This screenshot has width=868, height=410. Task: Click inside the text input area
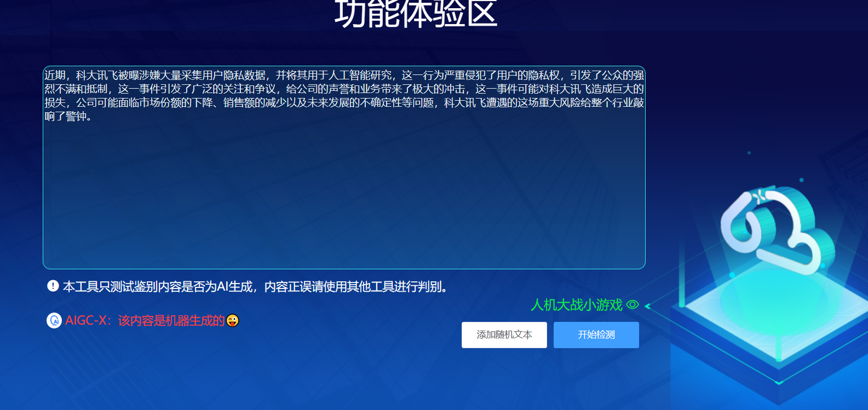(x=344, y=168)
